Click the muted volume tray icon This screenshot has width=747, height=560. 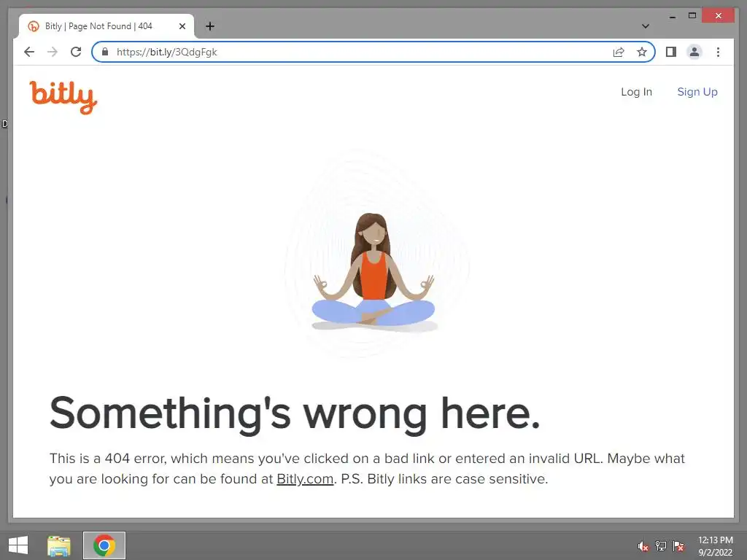pos(643,546)
